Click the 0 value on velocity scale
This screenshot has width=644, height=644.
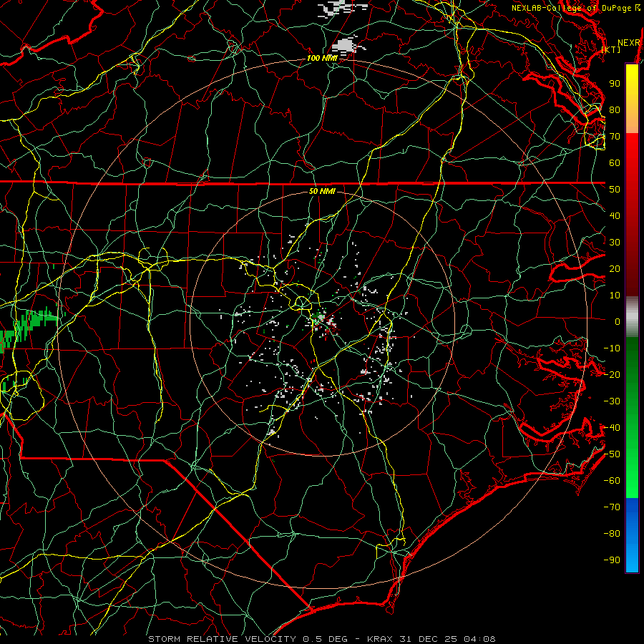coord(618,322)
